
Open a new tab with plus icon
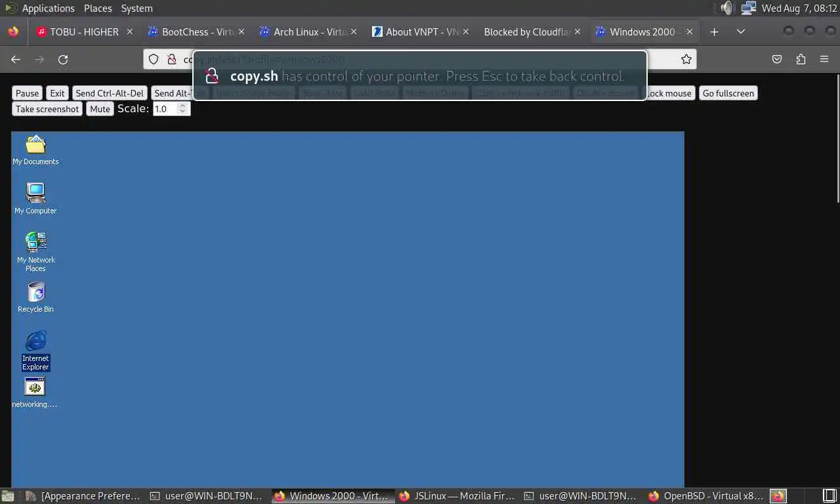pos(715,31)
